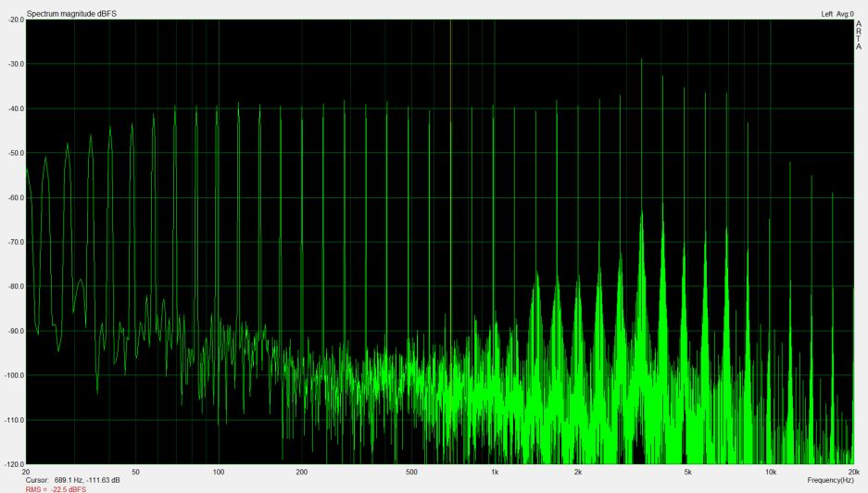This screenshot has height=493, width=868.
Task: Click the '2k' frequency axis label
Action: pyautogui.click(x=577, y=472)
